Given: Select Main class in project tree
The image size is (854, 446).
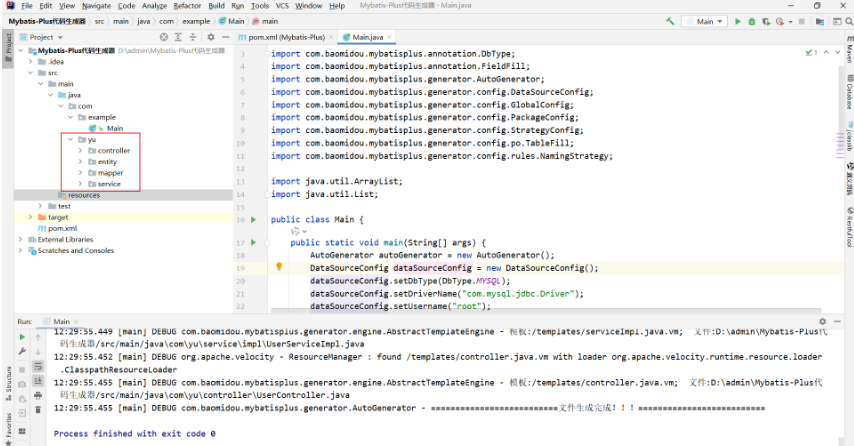Looking at the screenshot, I should [114, 129].
